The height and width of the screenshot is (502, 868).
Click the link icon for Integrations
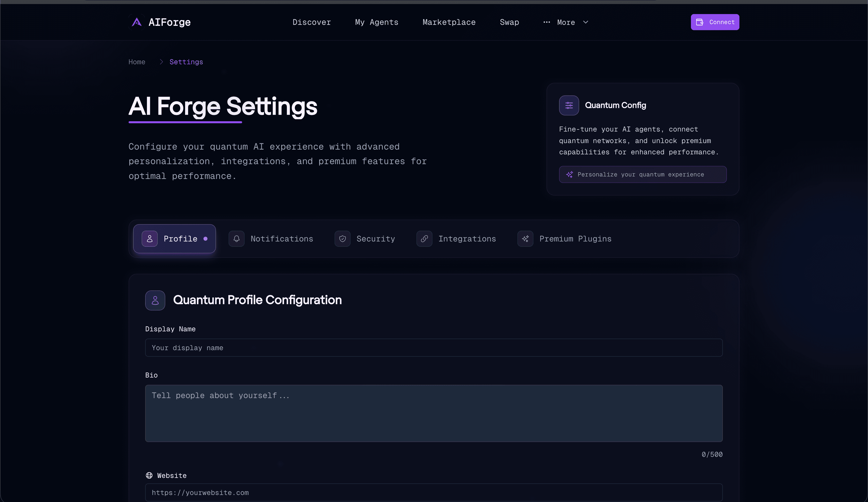424,239
